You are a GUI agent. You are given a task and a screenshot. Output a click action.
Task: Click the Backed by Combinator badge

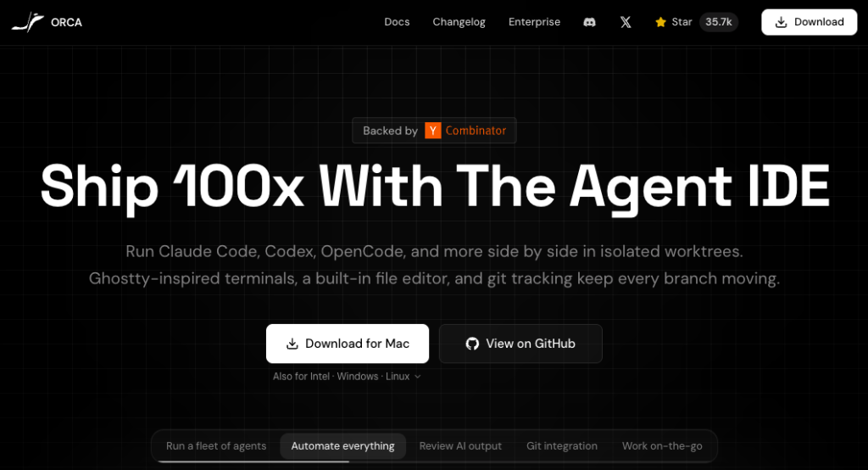click(x=434, y=131)
